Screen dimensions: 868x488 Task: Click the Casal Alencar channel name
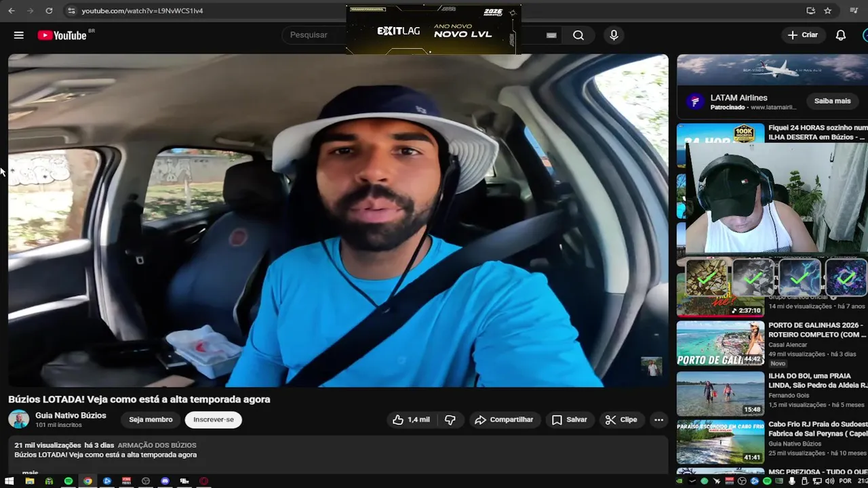(788, 345)
